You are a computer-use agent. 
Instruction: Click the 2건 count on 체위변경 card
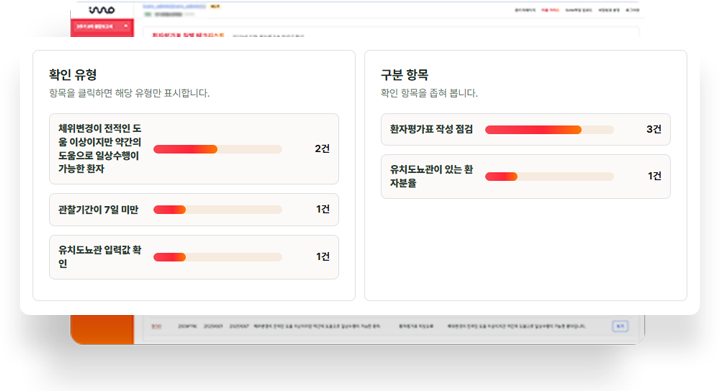tap(322, 149)
